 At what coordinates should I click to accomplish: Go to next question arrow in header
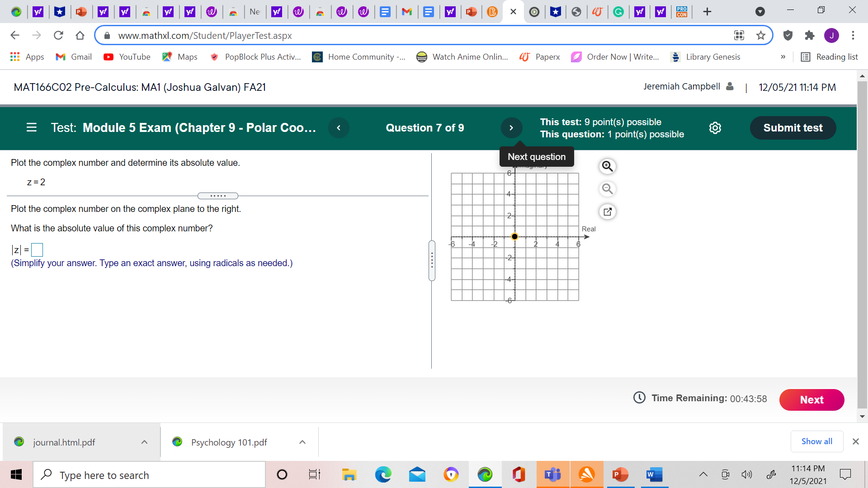[x=511, y=128]
